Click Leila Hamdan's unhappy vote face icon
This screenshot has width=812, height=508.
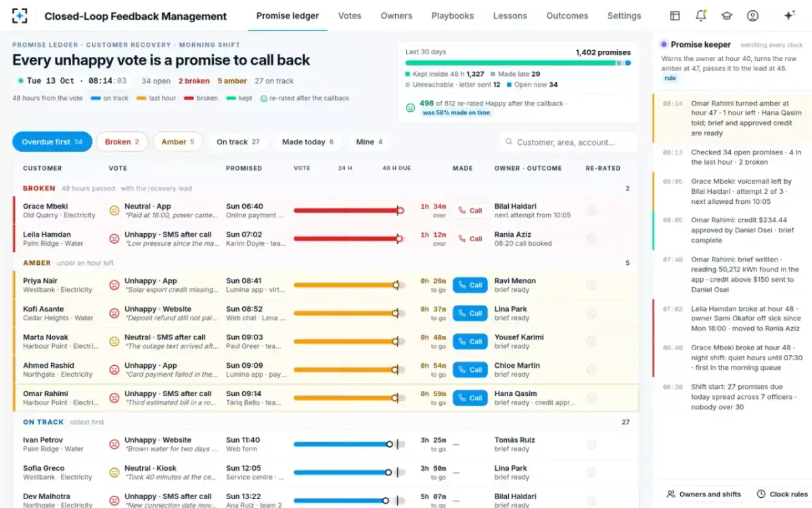click(114, 238)
